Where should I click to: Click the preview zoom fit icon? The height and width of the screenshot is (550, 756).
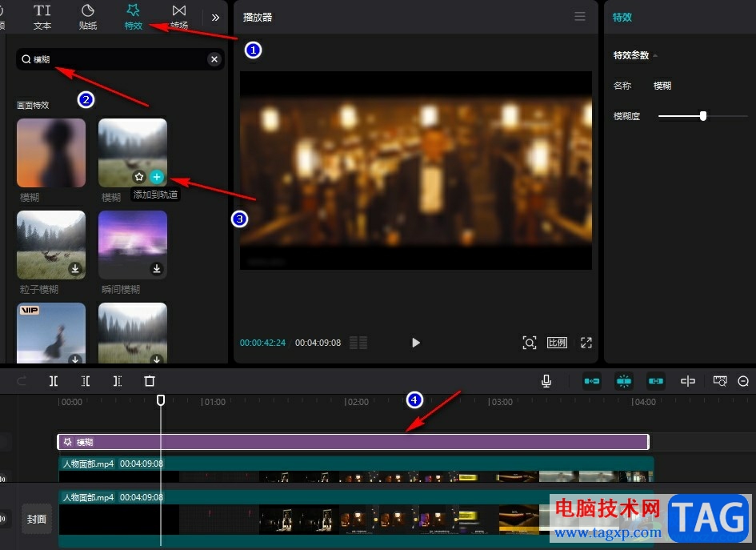click(530, 343)
